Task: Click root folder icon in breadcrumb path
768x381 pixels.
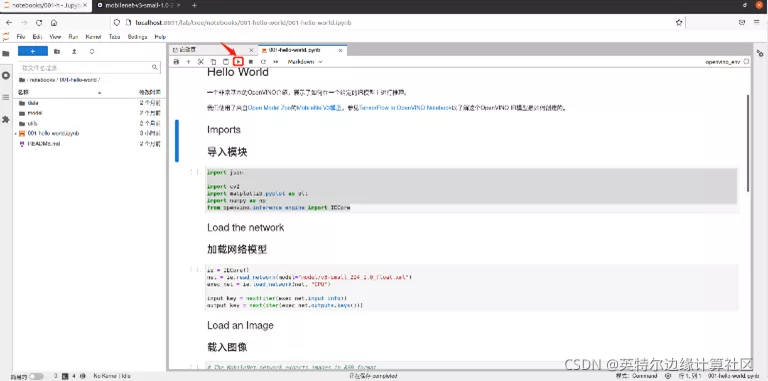Action: (22, 80)
